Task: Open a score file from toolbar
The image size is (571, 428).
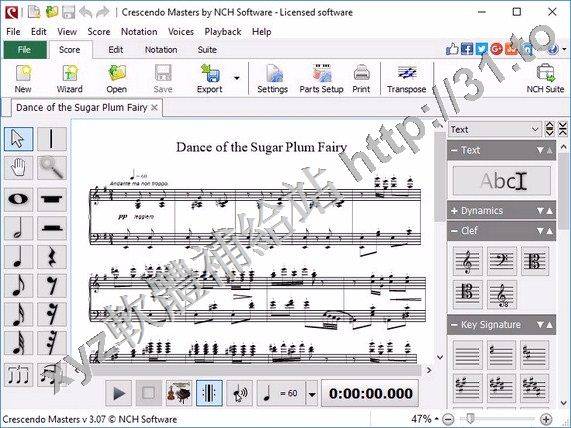Action: click(117, 79)
